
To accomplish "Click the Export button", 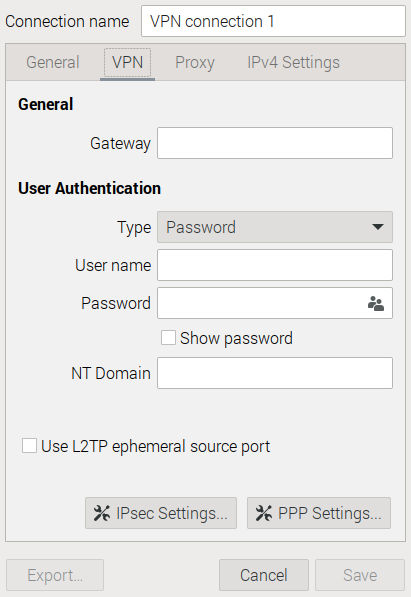I will (x=55, y=575).
